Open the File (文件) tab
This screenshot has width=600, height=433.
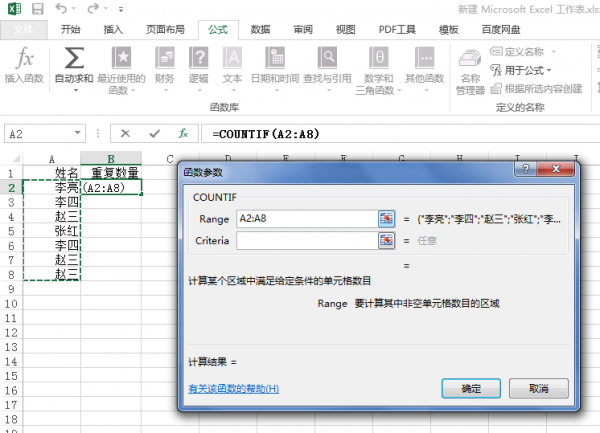tap(23, 29)
